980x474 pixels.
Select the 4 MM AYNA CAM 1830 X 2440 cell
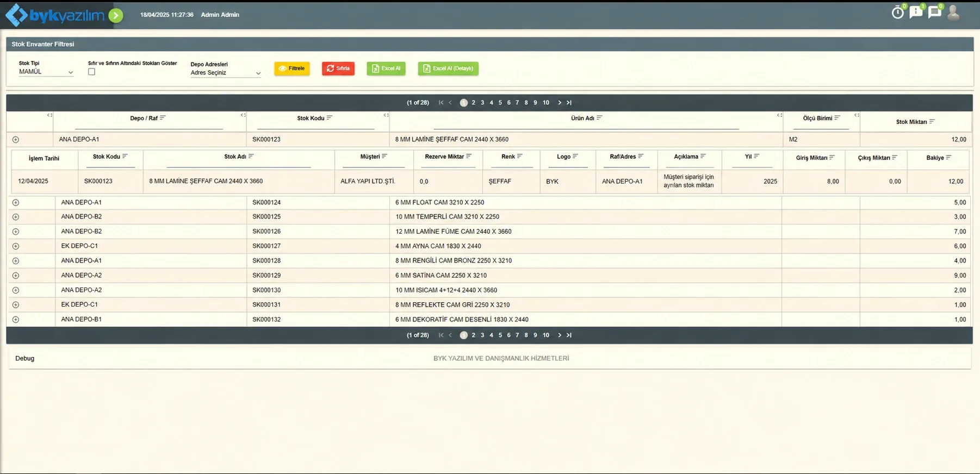tap(586, 246)
